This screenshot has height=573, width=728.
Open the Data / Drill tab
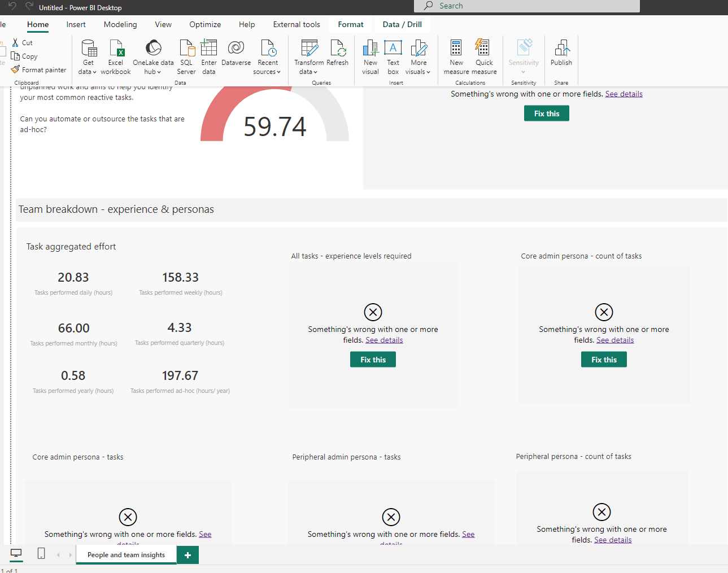(x=402, y=24)
